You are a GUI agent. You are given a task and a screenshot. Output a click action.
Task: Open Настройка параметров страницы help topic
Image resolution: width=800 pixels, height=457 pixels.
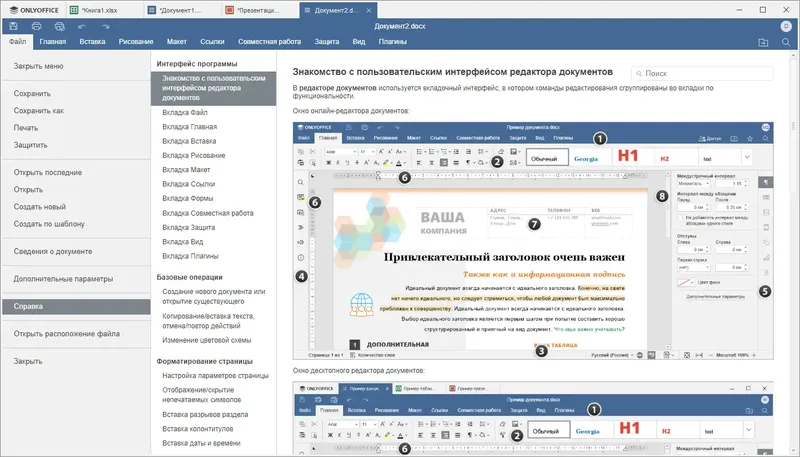click(213, 375)
